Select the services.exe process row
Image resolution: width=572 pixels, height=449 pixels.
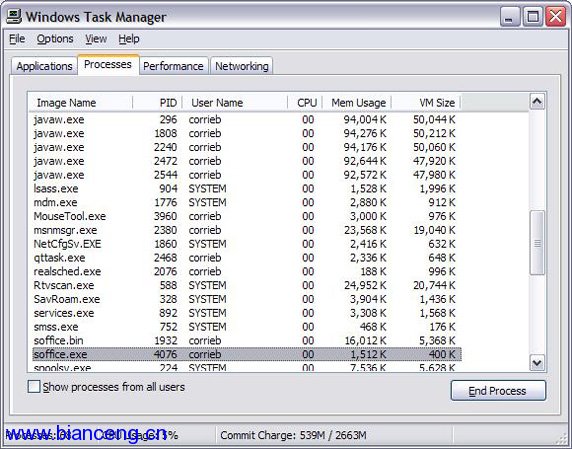click(247, 313)
